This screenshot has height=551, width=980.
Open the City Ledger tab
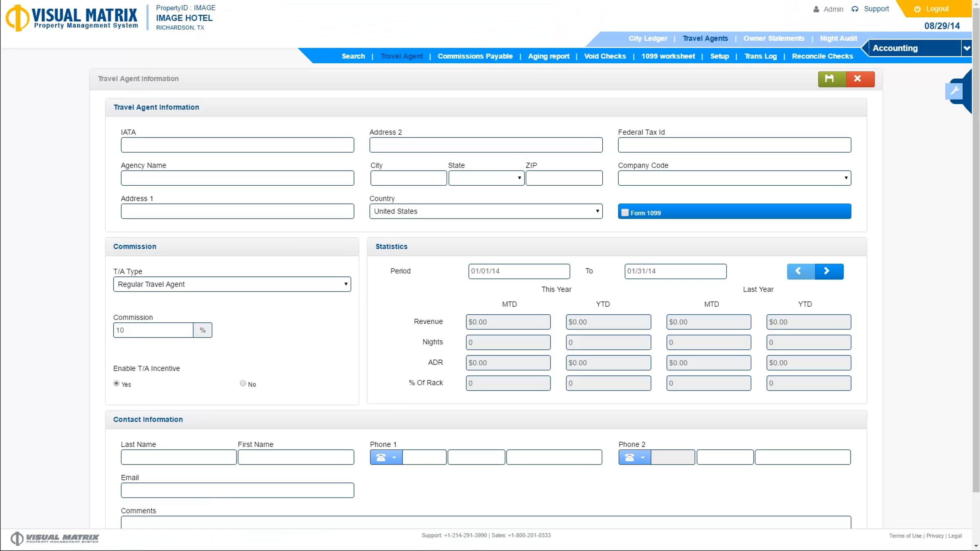pos(648,38)
